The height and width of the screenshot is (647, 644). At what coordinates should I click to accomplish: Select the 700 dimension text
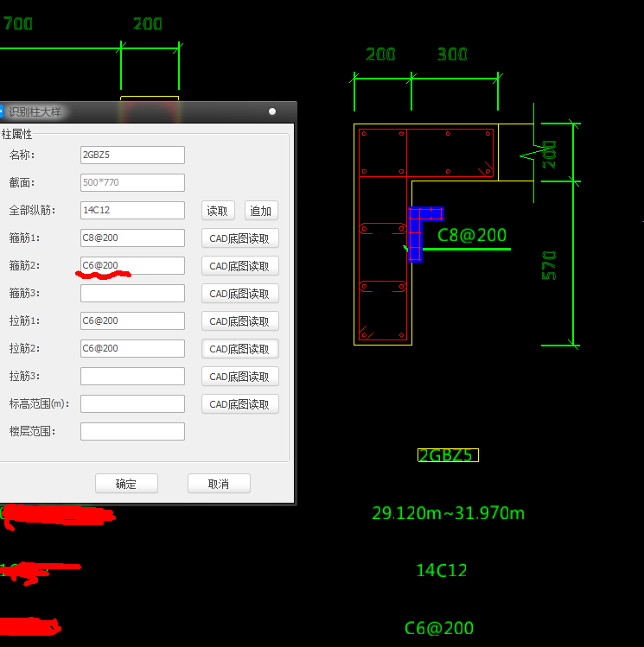click(x=18, y=24)
